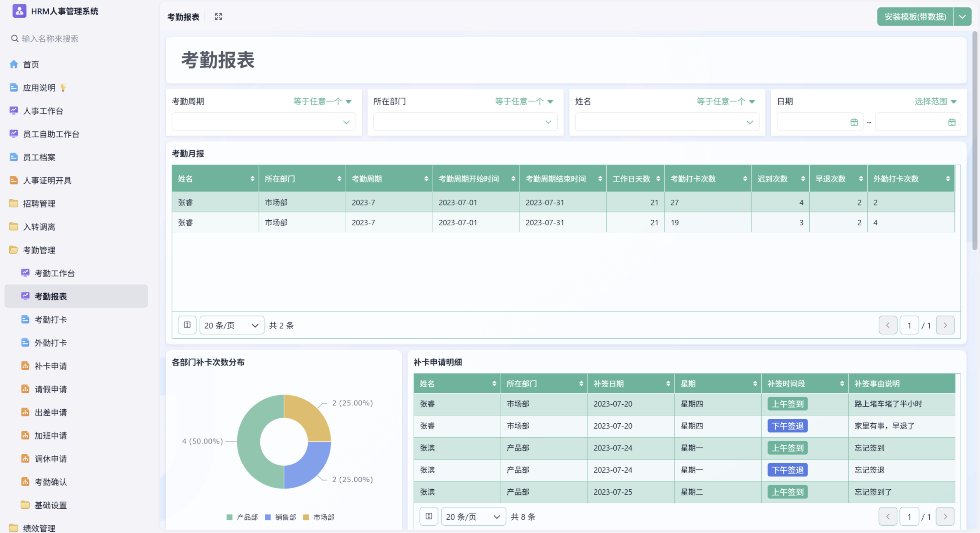Click the 销售部 legend color swatch
980x533 pixels.
(x=268, y=517)
